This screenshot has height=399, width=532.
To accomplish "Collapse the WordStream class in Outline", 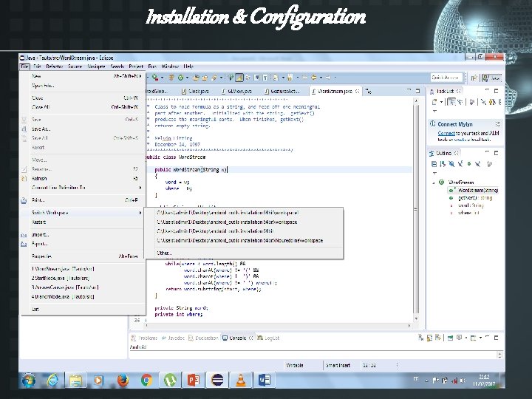I will coord(434,183).
